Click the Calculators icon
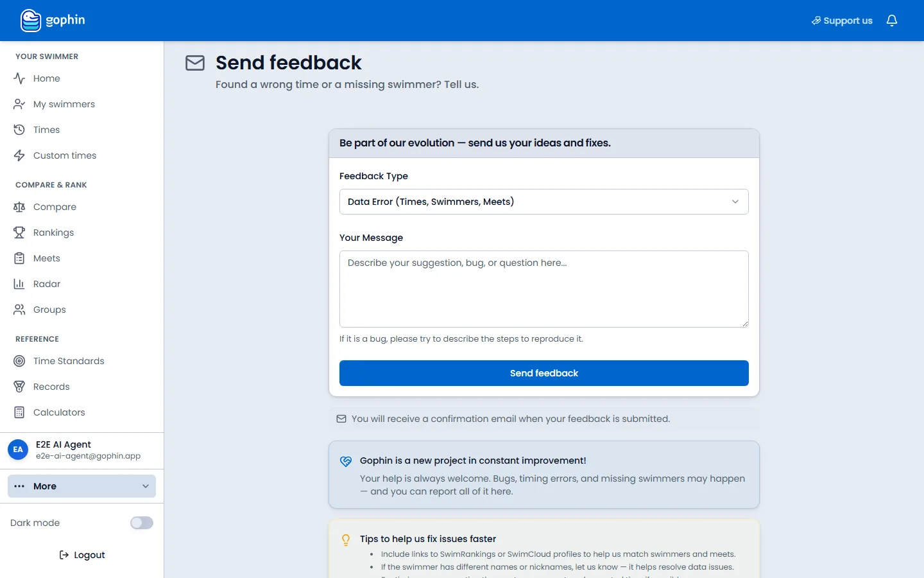Screen dimensions: 924x578 pos(19,412)
